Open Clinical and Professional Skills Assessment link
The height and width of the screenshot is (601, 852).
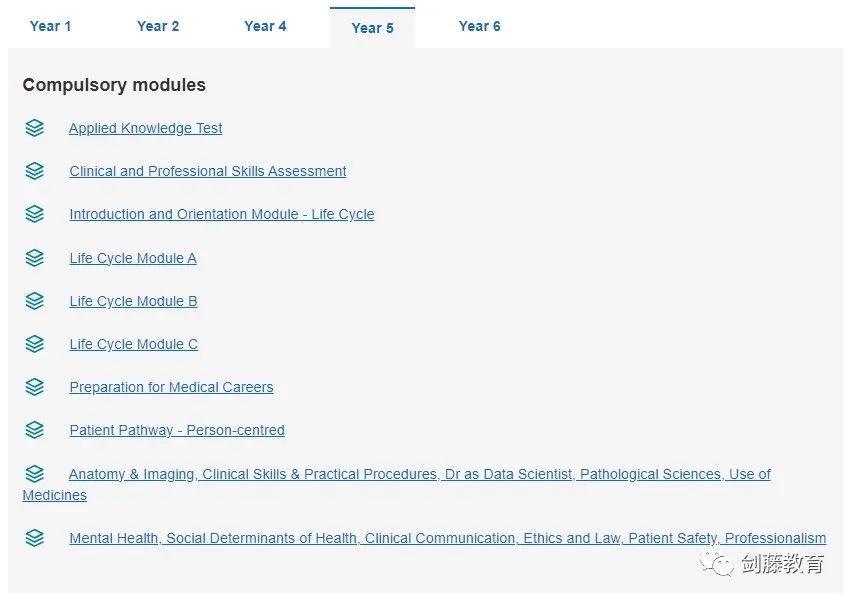tap(208, 171)
